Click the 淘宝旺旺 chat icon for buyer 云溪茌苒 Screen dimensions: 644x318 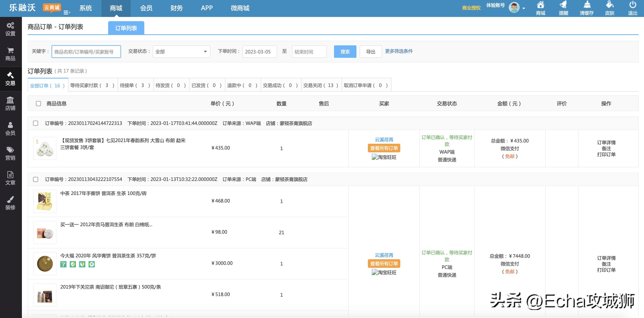coord(384,157)
